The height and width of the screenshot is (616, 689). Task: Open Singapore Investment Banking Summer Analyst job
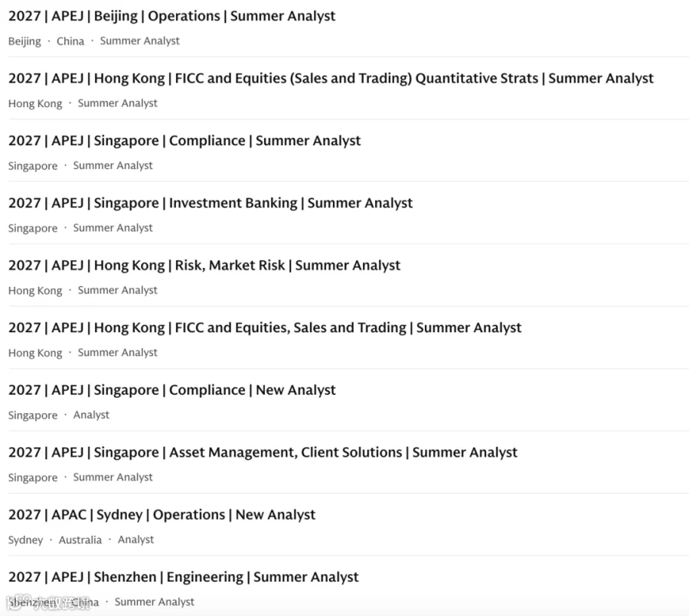[x=211, y=203]
